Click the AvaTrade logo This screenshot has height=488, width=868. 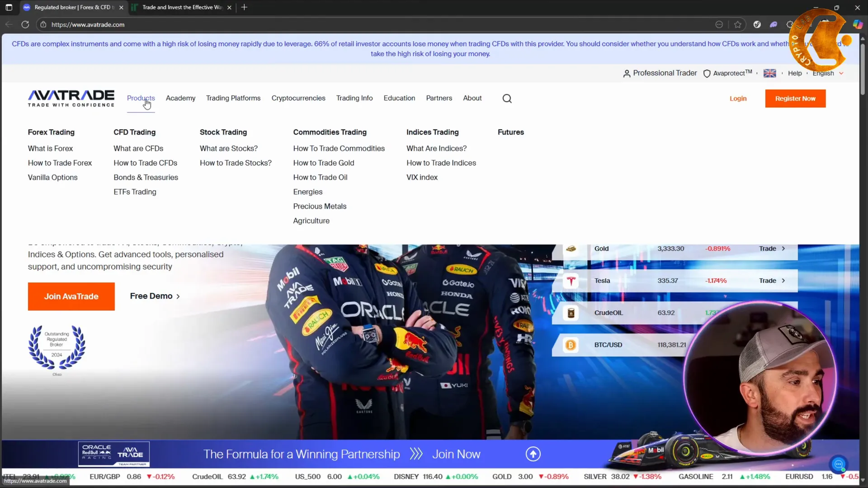tap(71, 98)
